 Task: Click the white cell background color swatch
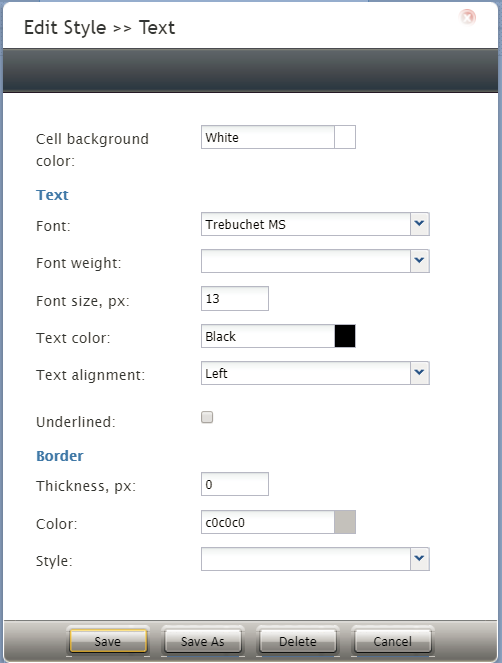345,137
